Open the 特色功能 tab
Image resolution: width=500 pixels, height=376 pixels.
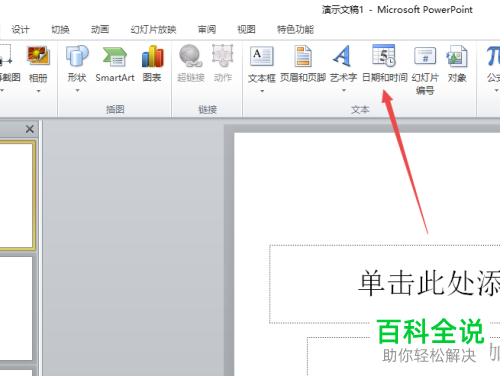295,30
